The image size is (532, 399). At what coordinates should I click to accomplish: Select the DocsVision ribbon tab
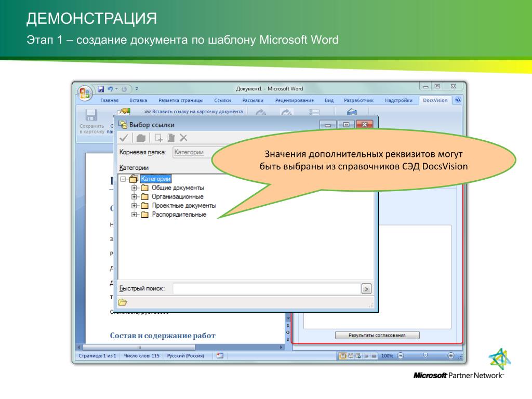(435, 100)
